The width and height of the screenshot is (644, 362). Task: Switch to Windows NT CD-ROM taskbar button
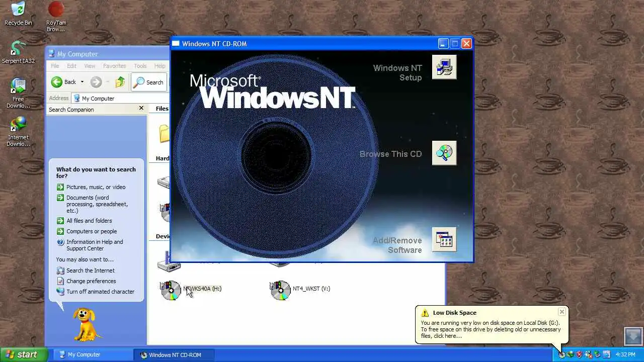tap(175, 354)
